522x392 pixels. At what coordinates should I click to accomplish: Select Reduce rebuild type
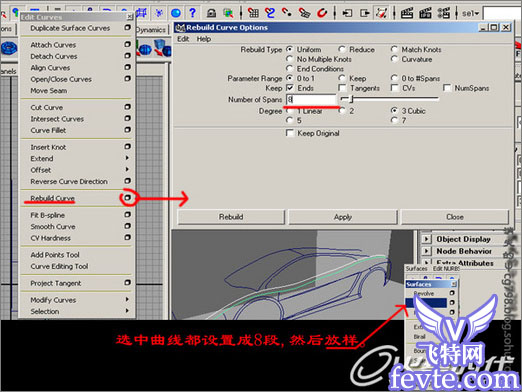[342, 49]
